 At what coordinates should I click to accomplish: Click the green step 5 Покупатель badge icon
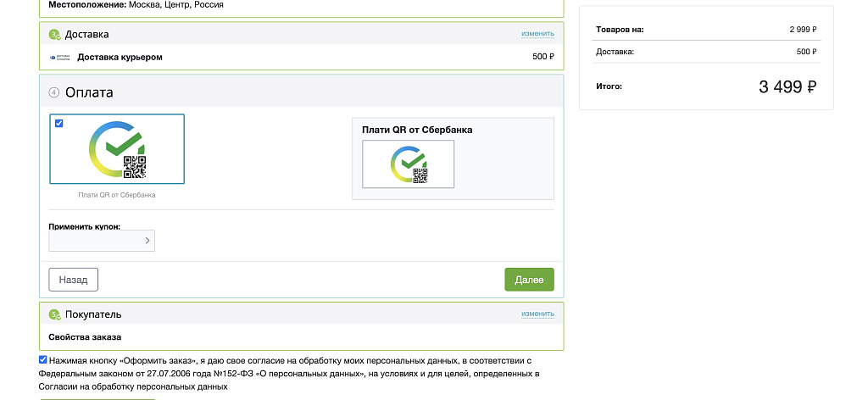click(54, 314)
